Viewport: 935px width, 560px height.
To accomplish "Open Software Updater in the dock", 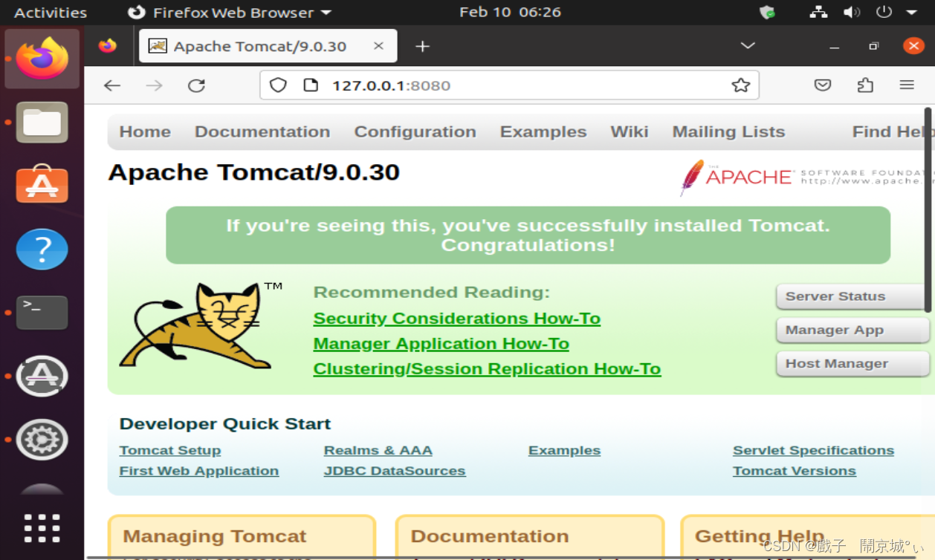I will (x=42, y=377).
